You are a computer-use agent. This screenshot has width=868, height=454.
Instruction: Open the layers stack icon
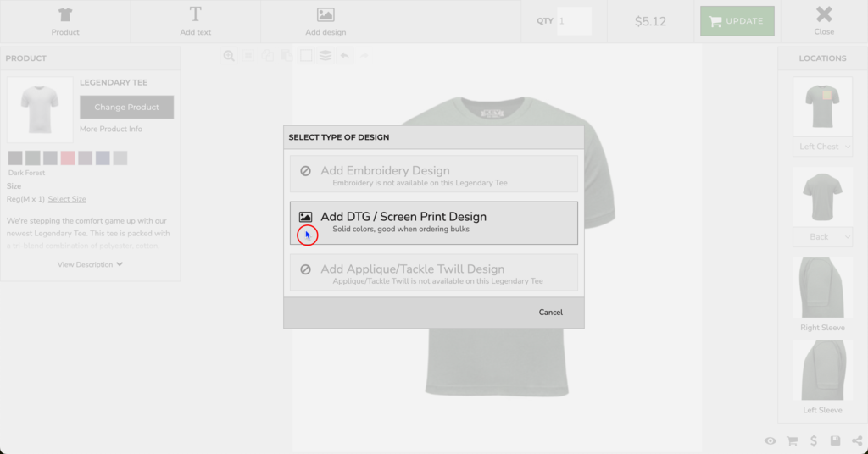coord(325,56)
